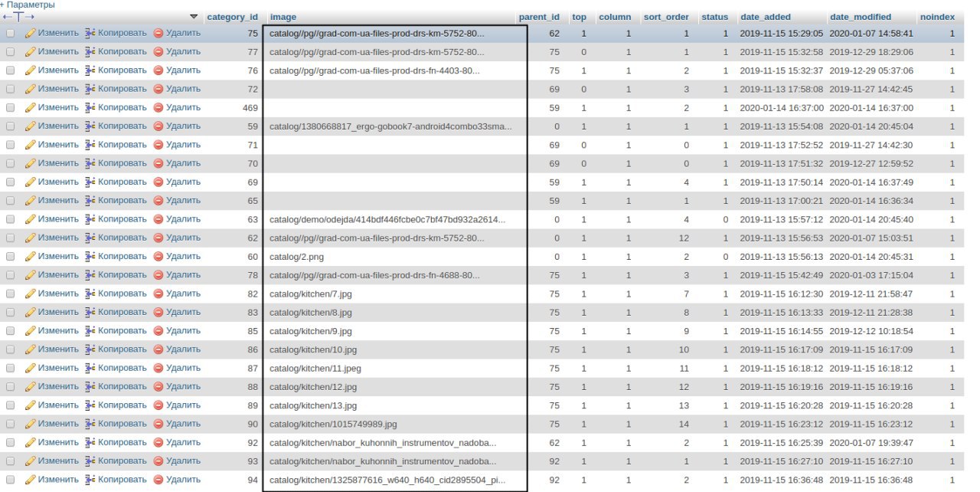Screen dimensions: 980x492
Task: Click the date_modified value 2020-01-14 20:45:04
Action: click(871, 126)
